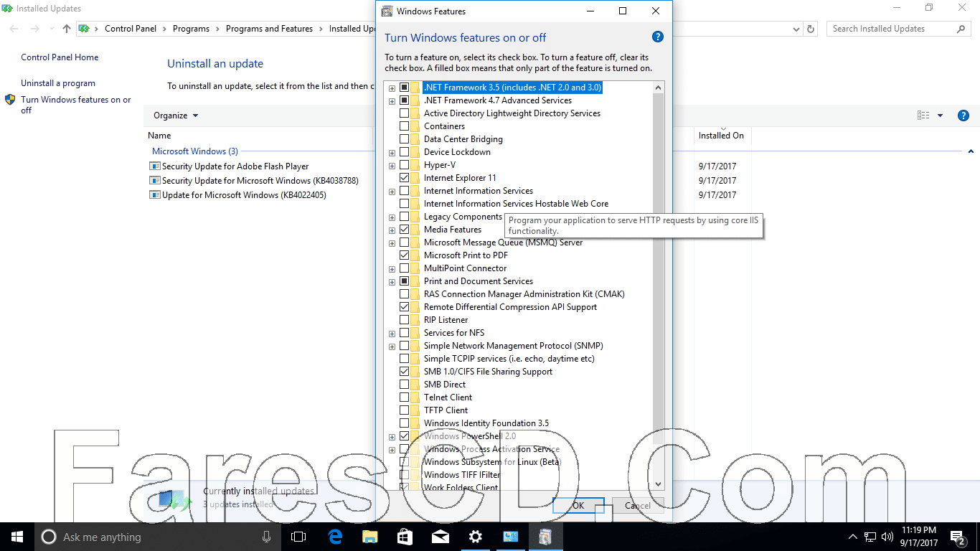Viewport: 980px width, 551px height.
Task: Click Uninstall a program link
Action: point(58,83)
